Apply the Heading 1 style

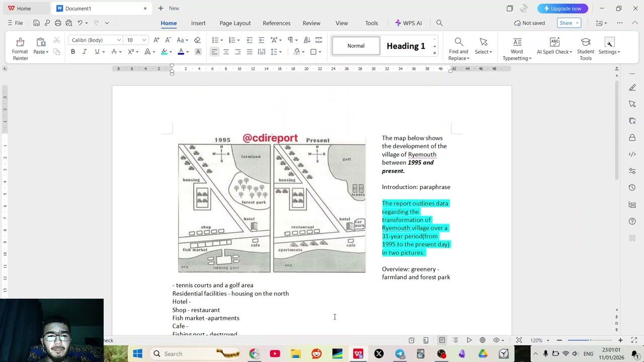point(406,46)
